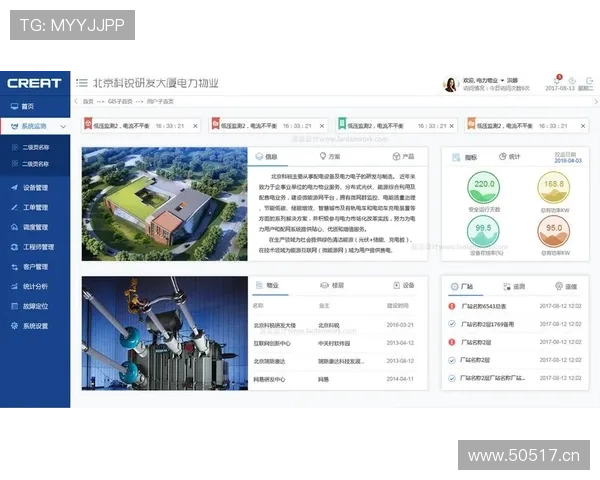Switch to the 统计 tab
The height and width of the screenshot is (480, 600).
(509, 157)
